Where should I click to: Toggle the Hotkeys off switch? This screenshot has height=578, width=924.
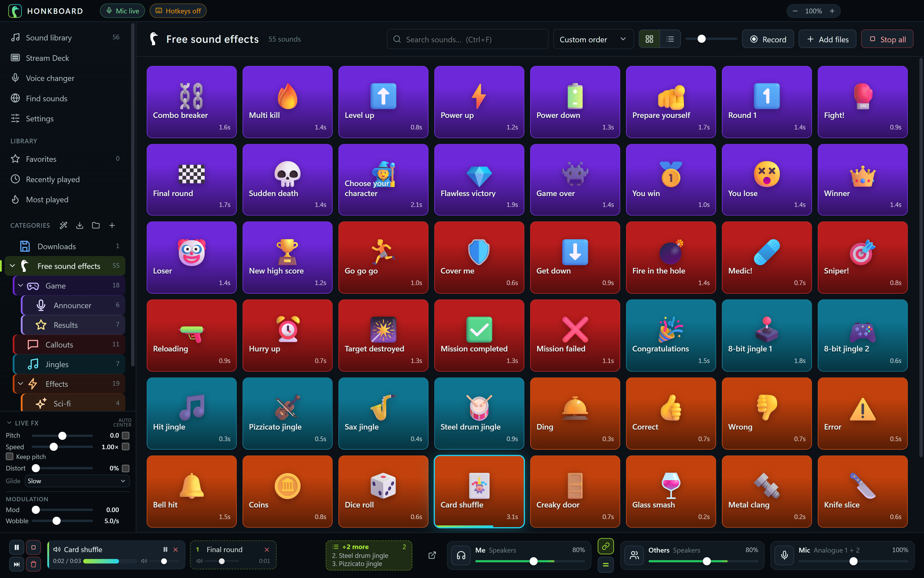click(x=178, y=11)
